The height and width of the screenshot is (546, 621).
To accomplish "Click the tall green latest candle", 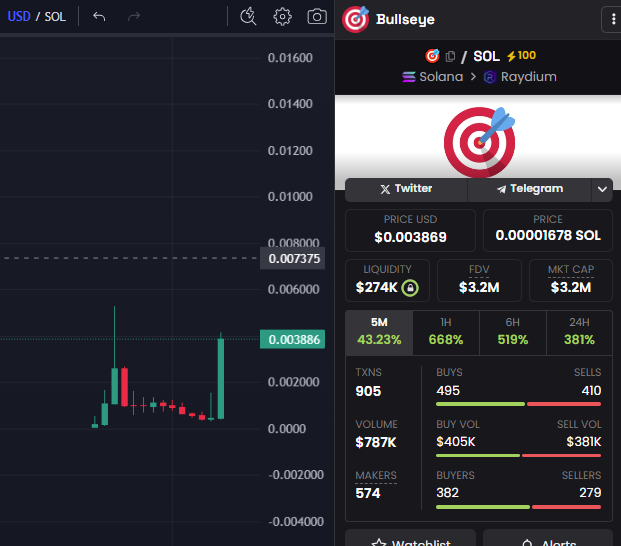I will tap(221, 378).
